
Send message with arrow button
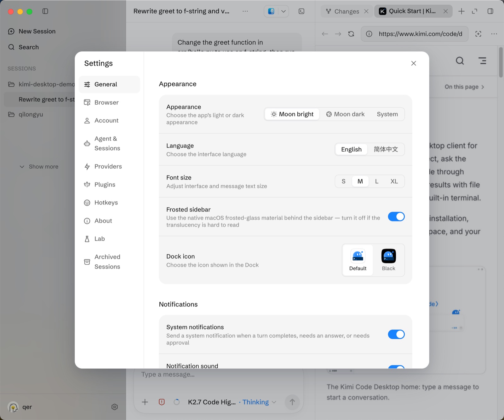coord(292,402)
